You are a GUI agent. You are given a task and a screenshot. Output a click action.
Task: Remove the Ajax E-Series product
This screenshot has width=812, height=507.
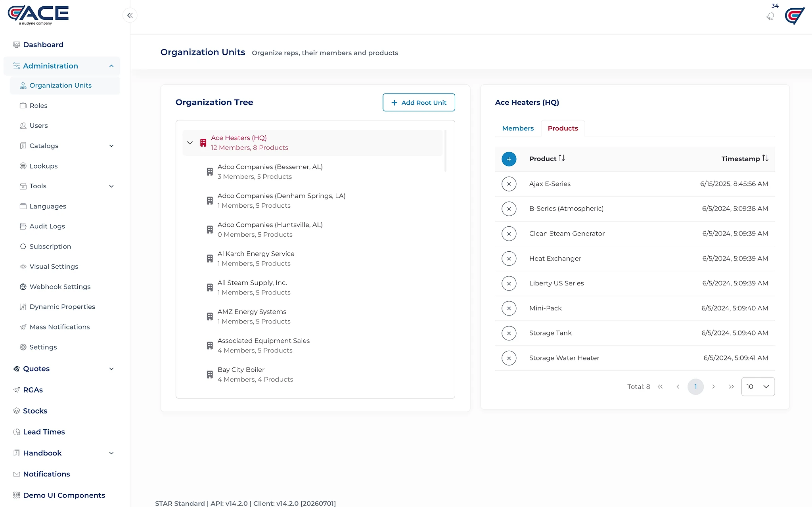coord(509,184)
